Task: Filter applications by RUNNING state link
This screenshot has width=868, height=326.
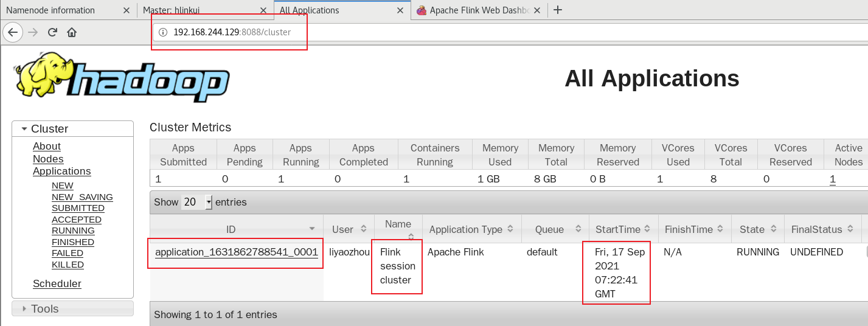Action: pos(73,231)
